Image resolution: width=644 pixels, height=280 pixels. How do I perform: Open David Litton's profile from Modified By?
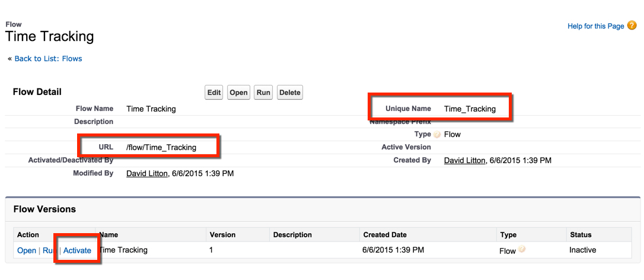point(147,173)
